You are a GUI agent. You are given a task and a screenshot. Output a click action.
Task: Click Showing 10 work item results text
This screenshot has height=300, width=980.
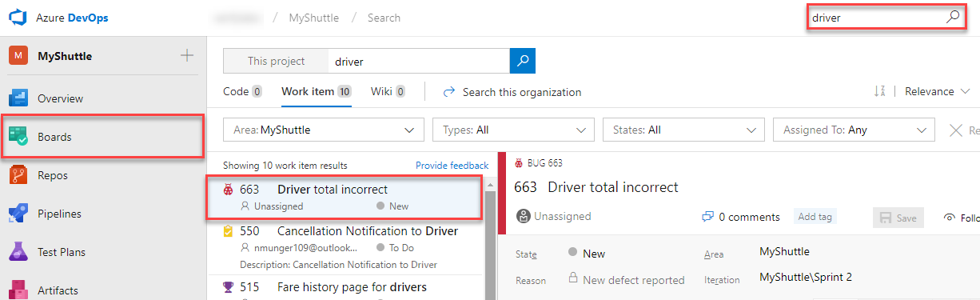pos(285,166)
